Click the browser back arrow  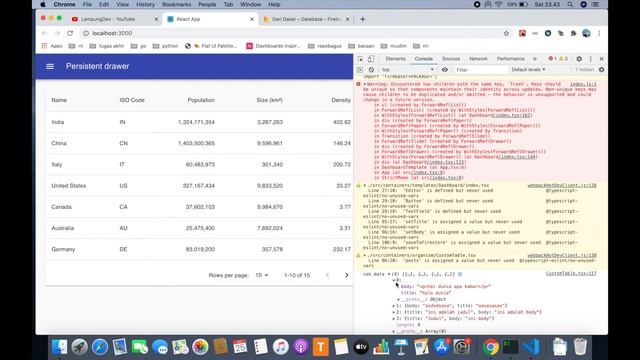click(44, 33)
